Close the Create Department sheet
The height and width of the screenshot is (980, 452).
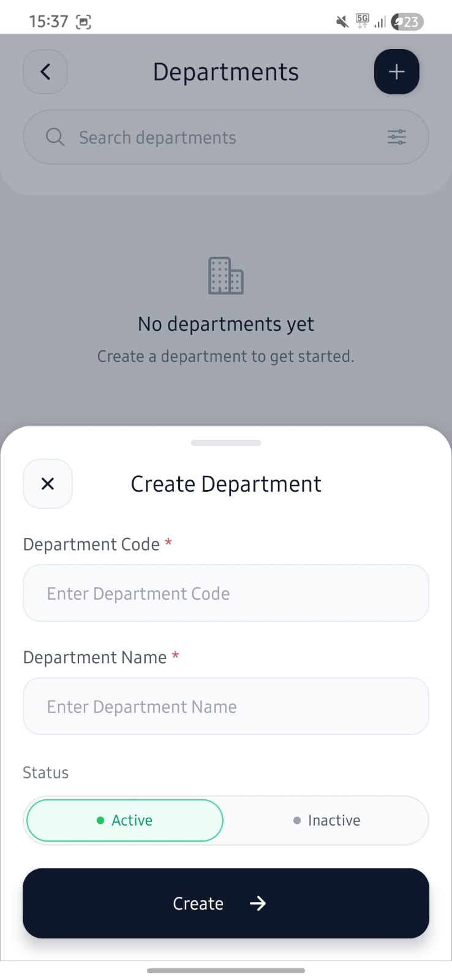[x=48, y=484]
